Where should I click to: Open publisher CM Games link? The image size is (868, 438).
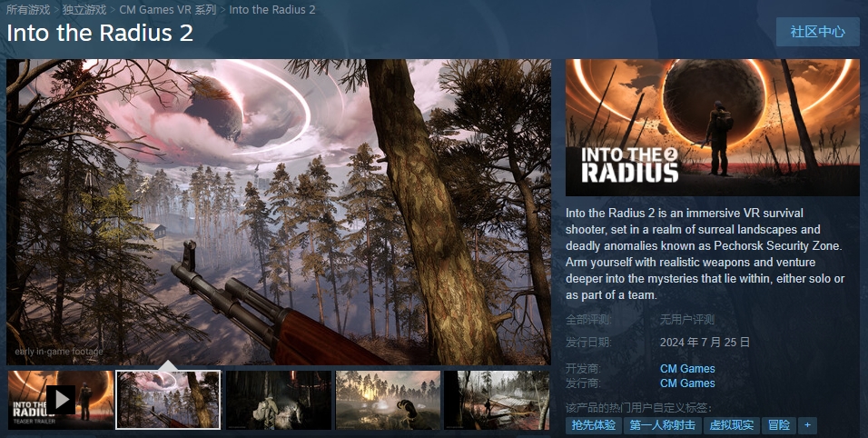pyautogui.click(x=687, y=383)
